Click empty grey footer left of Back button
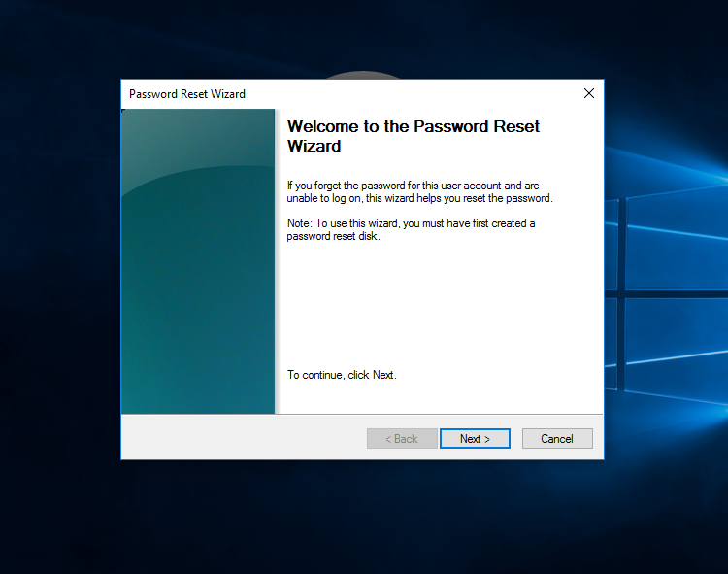The height and width of the screenshot is (574, 728). tap(243, 439)
